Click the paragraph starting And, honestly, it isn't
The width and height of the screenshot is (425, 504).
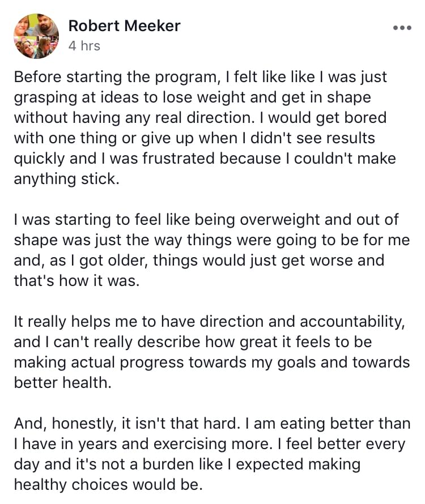(x=212, y=454)
